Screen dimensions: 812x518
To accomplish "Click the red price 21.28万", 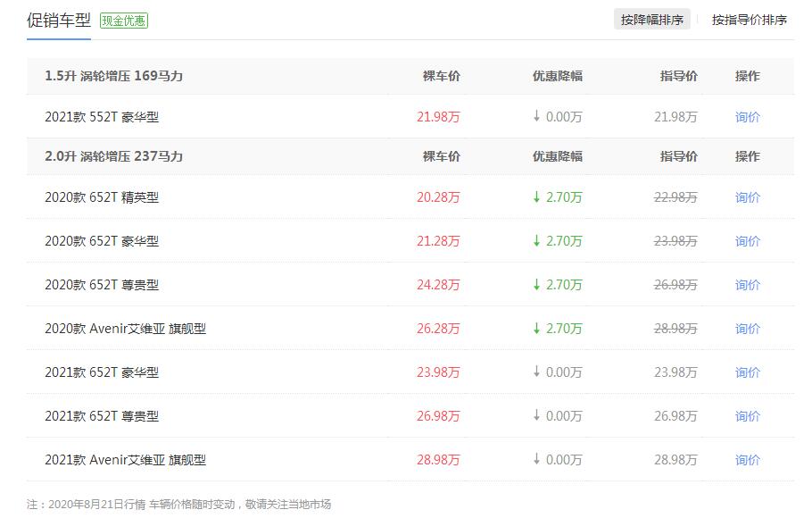I will (x=438, y=241).
